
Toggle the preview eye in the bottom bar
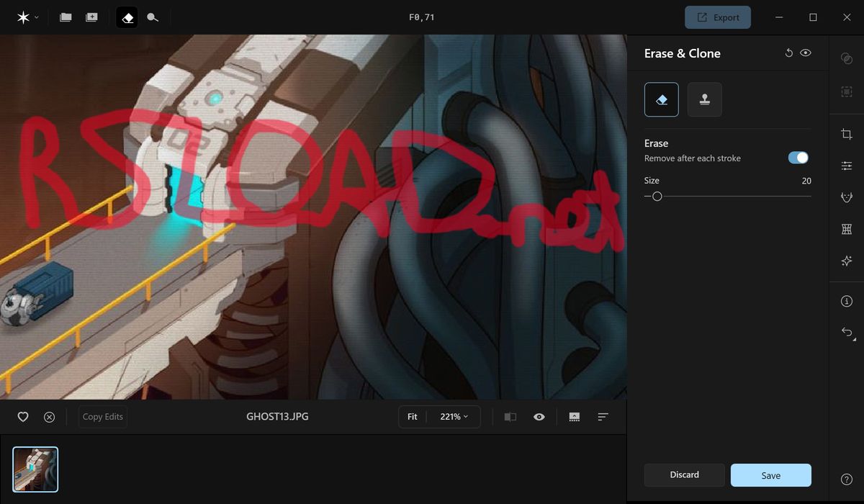click(539, 417)
